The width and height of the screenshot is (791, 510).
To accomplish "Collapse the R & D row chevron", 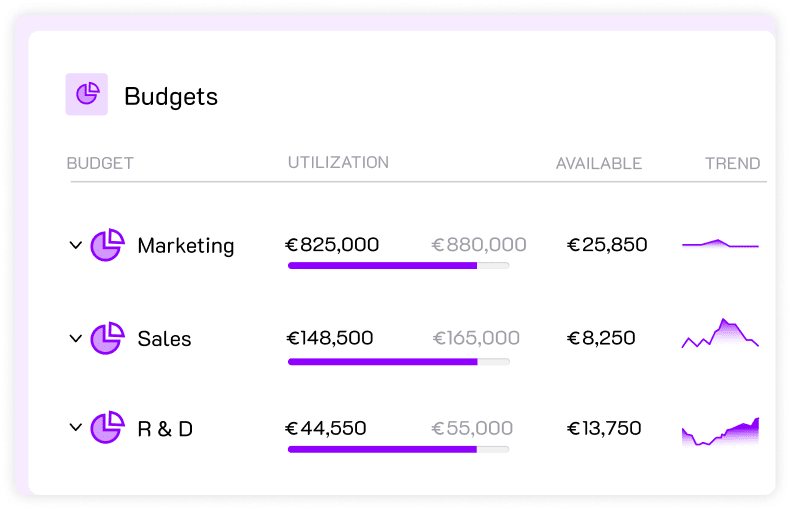I will click(x=75, y=428).
